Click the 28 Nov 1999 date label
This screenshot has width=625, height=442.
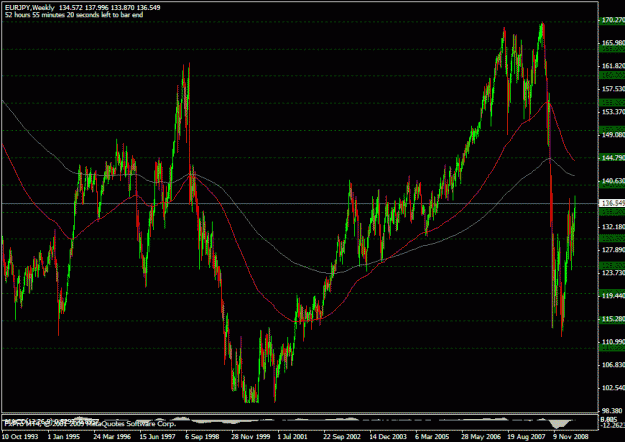point(251,436)
